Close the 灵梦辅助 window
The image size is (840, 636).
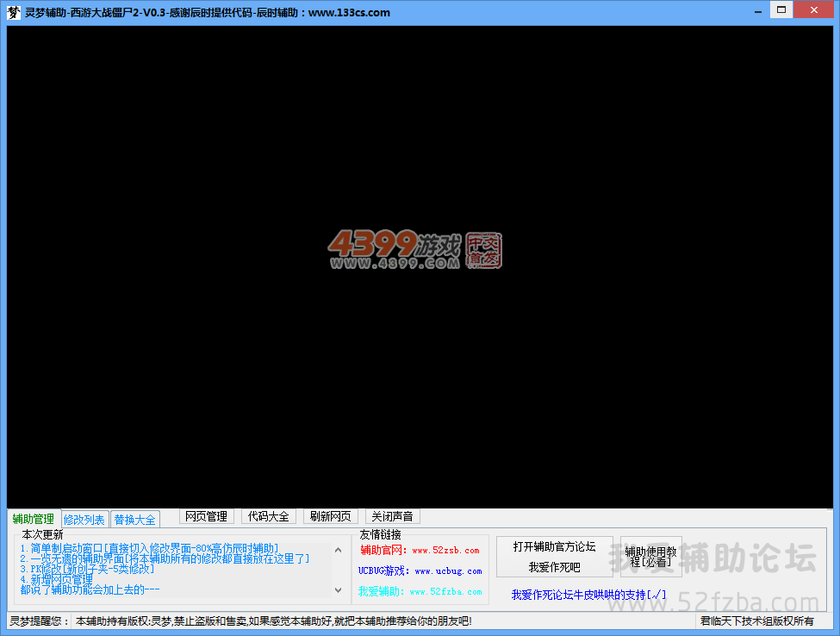(814, 10)
